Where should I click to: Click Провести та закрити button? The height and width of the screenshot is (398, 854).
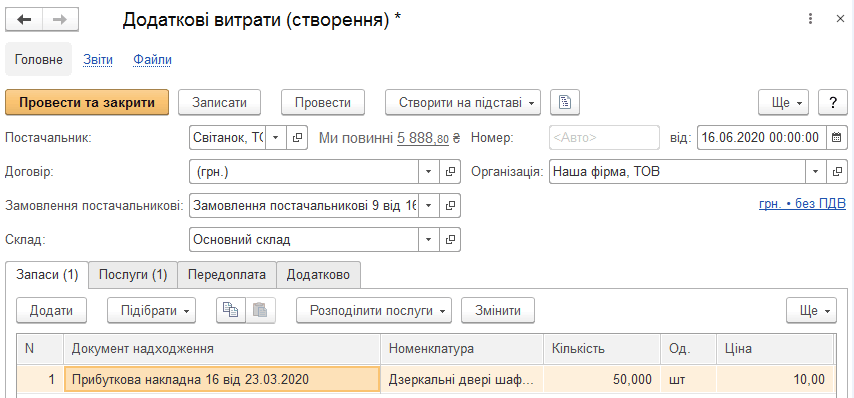pos(87,102)
